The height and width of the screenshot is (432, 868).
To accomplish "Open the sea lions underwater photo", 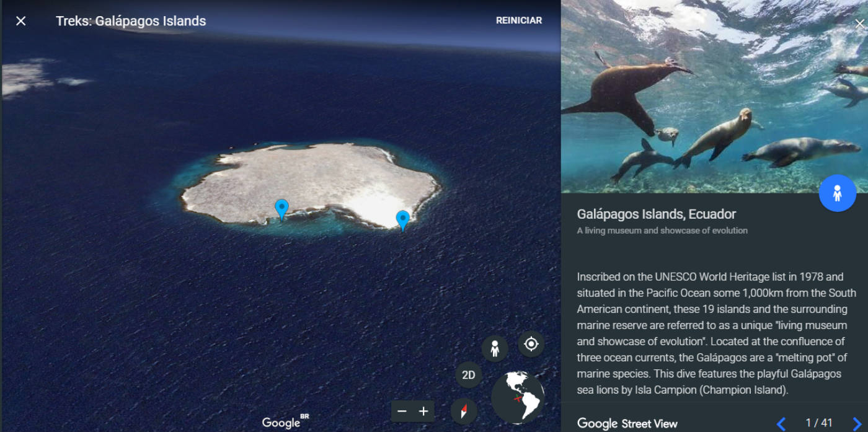I will click(x=714, y=96).
